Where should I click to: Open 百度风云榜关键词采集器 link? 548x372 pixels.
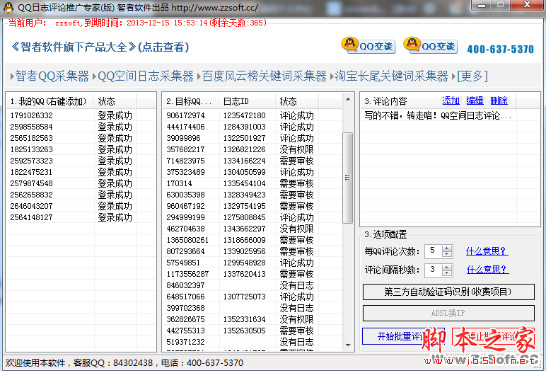pyautogui.click(x=264, y=76)
